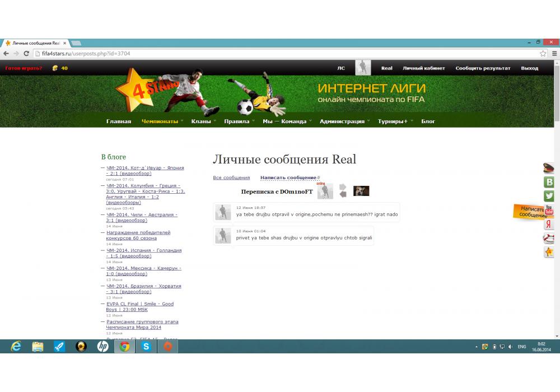Reload the page with refresh icon

26,54
